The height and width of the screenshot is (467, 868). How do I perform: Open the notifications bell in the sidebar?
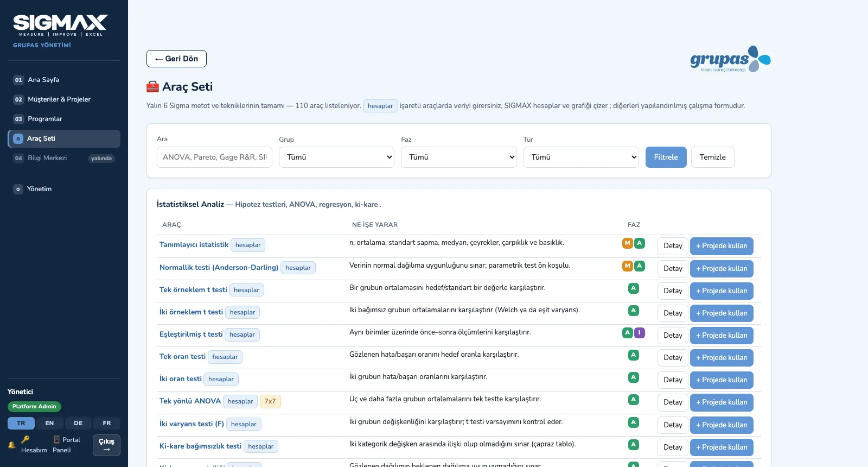[11, 445]
